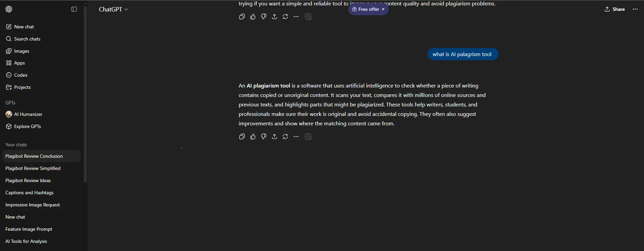Open Plagibot Review Ideas chat
This screenshot has width=644, height=251.
(x=41, y=180)
